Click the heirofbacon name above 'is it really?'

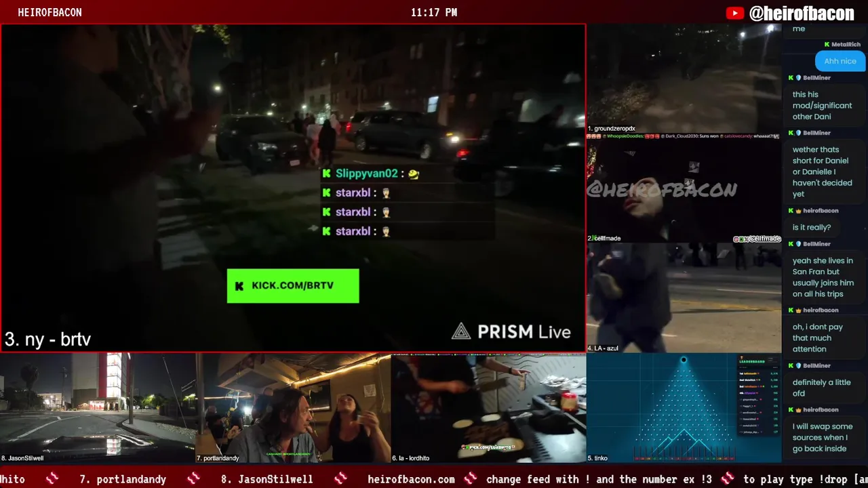[821, 211]
